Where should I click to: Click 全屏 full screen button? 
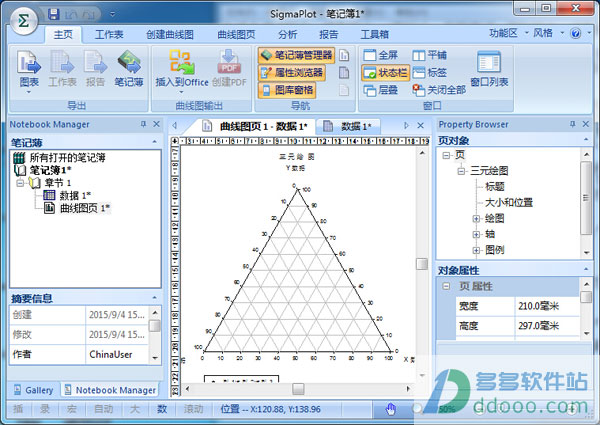click(381, 55)
